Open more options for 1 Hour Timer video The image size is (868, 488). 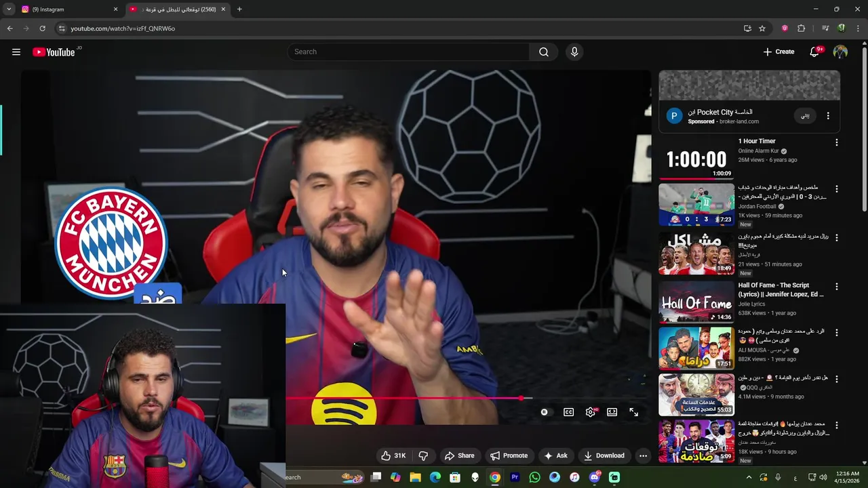pyautogui.click(x=836, y=142)
